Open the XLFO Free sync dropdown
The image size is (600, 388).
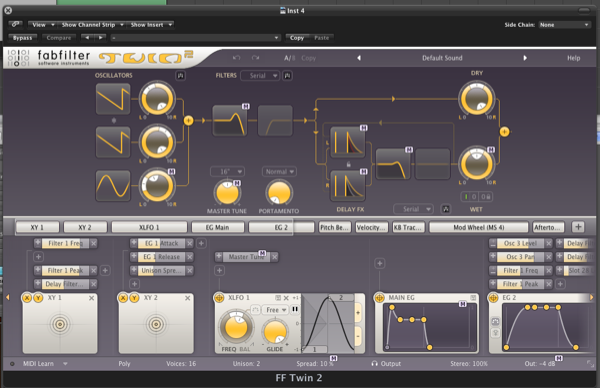[276, 310]
